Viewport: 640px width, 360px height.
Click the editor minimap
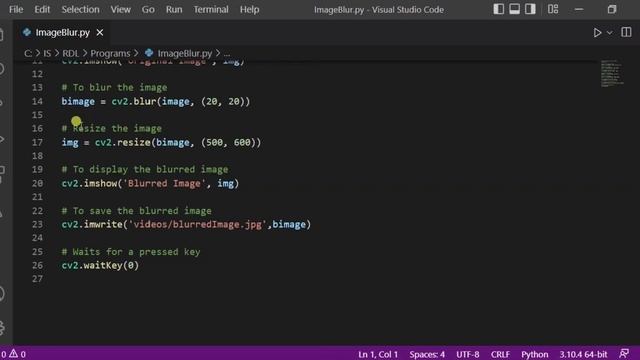611,73
